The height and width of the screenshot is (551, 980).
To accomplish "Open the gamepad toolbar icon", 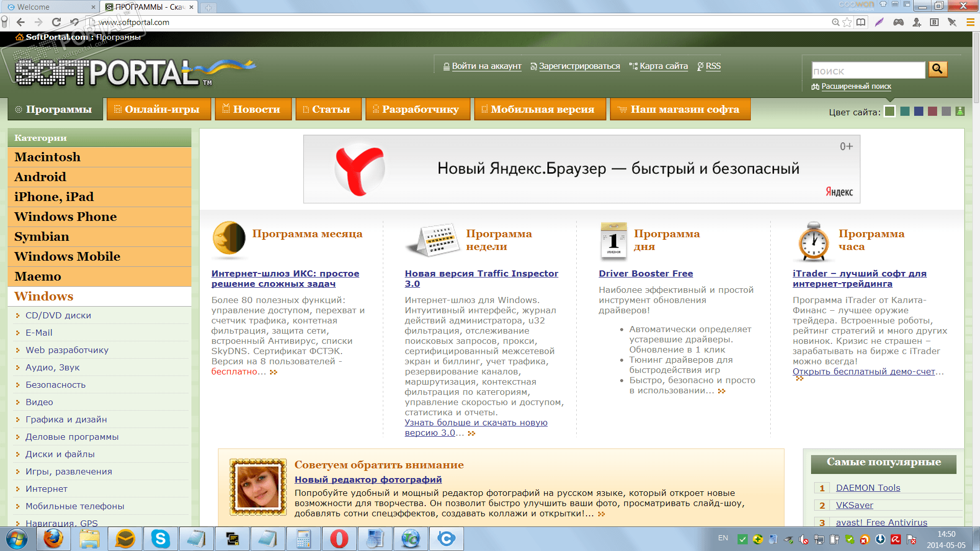I will click(898, 22).
